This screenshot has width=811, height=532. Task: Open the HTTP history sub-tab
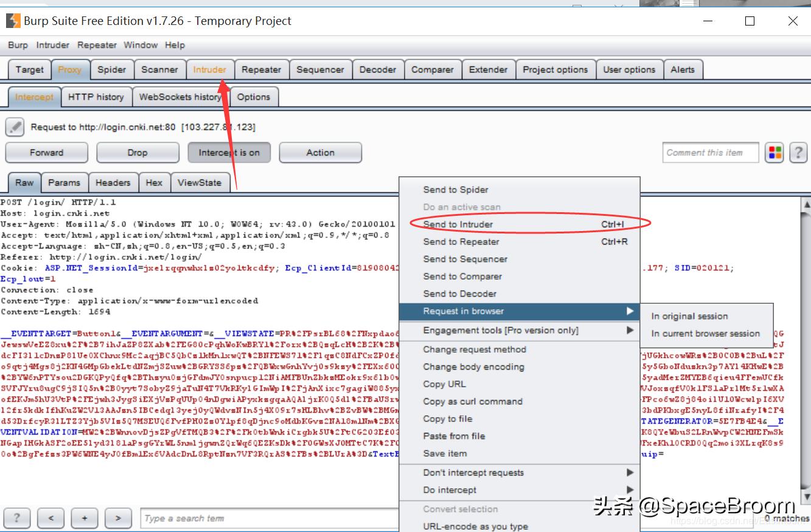[x=96, y=97]
